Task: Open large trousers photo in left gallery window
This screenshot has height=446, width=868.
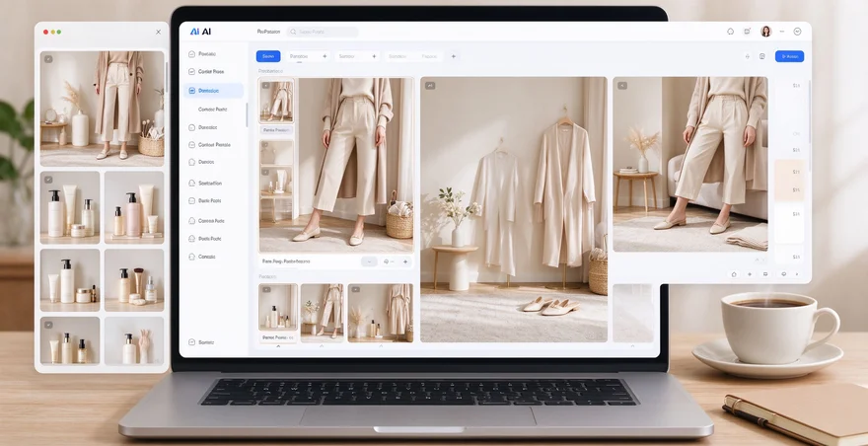Action: [x=103, y=110]
